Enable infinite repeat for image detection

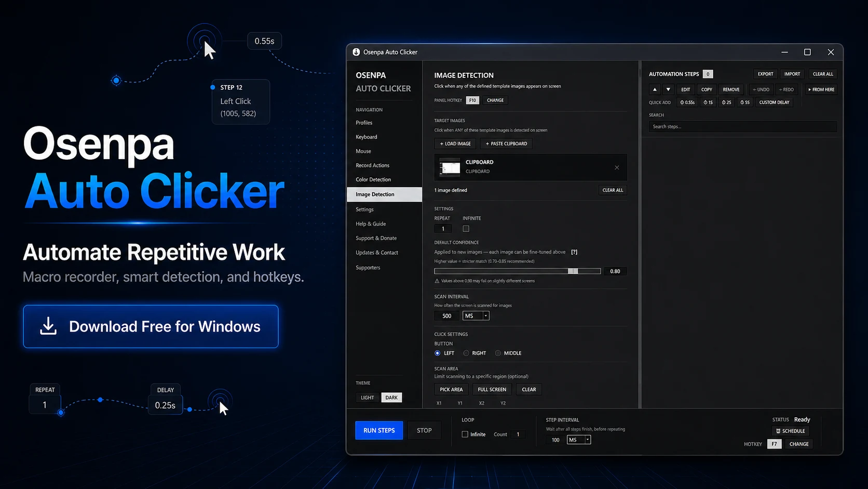point(466,228)
